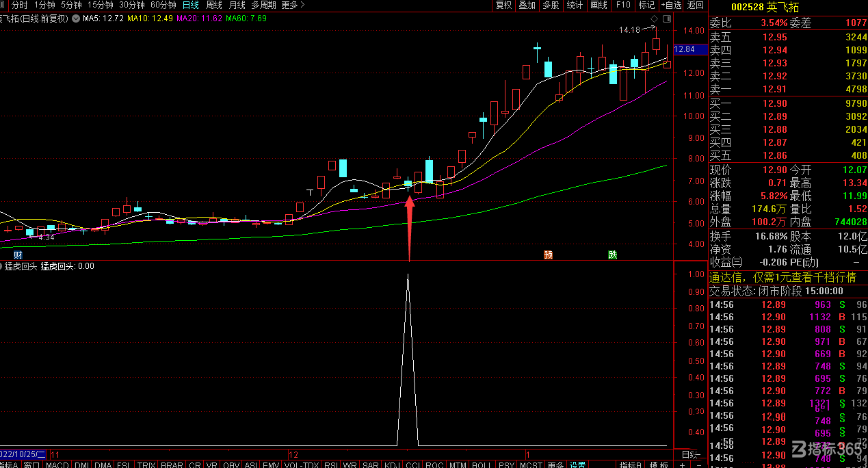Select the RSI indicator tab

[x=331, y=465]
